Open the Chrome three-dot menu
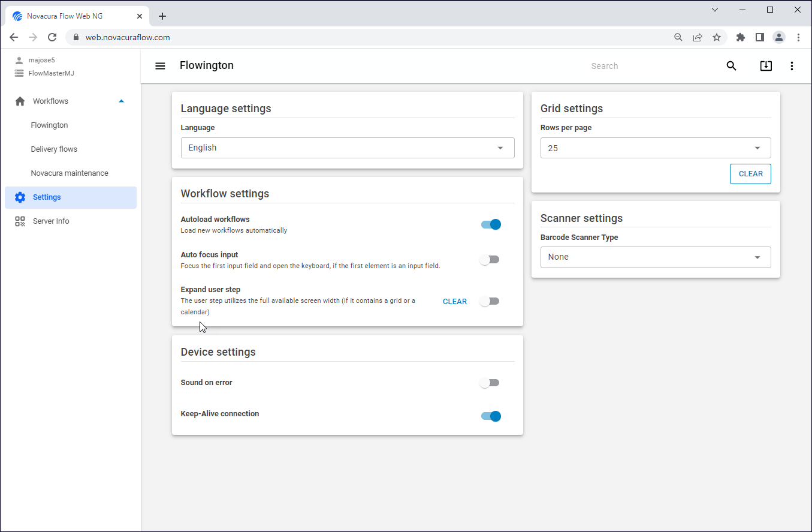 pyautogui.click(x=798, y=37)
